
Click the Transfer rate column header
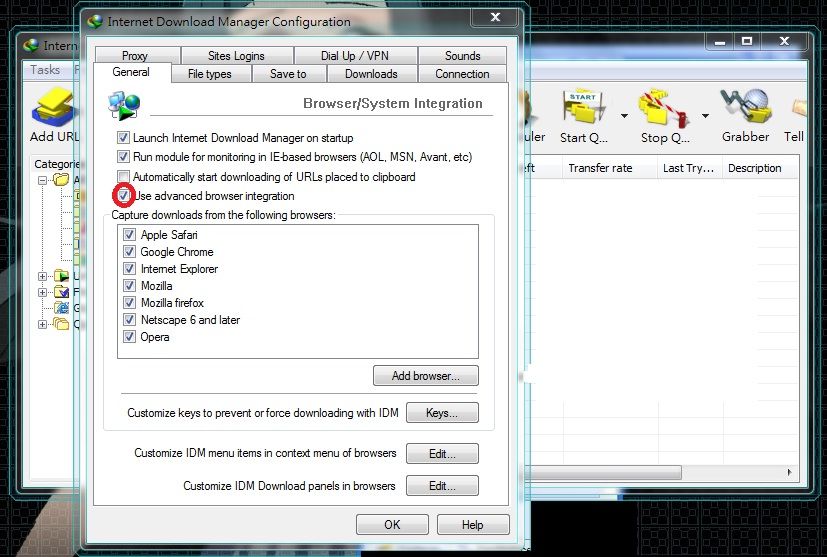pyautogui.click(x=610, y=168)
